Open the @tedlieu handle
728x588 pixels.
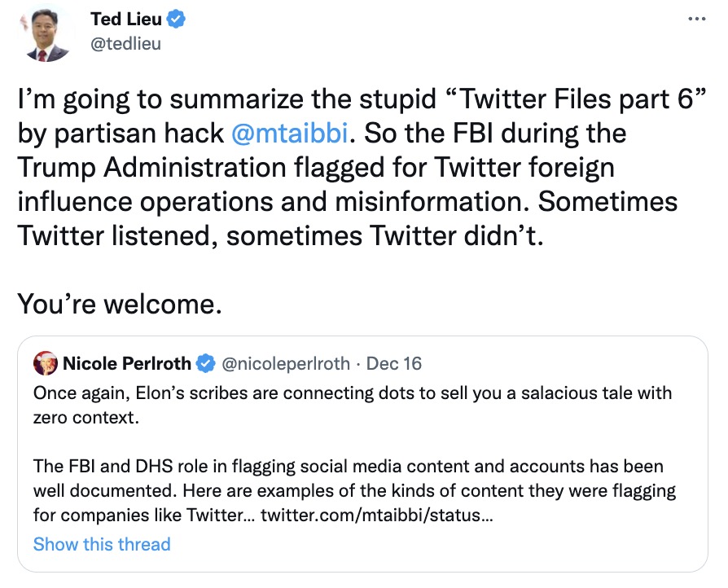tap(126, 44)
